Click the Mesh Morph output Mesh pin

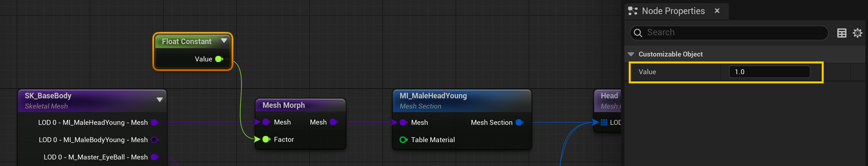(x=334, y=122)
